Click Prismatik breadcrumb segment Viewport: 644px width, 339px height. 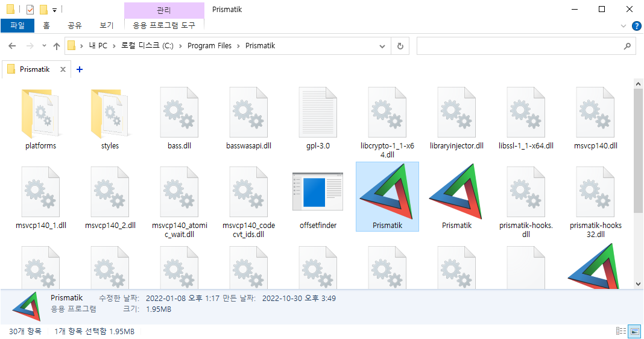click(260, 46)
